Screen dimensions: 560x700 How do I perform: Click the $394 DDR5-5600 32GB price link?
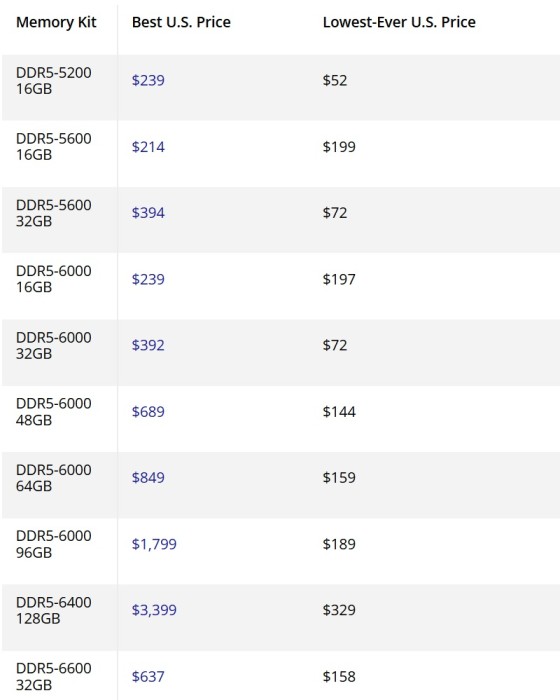[x=148, y=212]
